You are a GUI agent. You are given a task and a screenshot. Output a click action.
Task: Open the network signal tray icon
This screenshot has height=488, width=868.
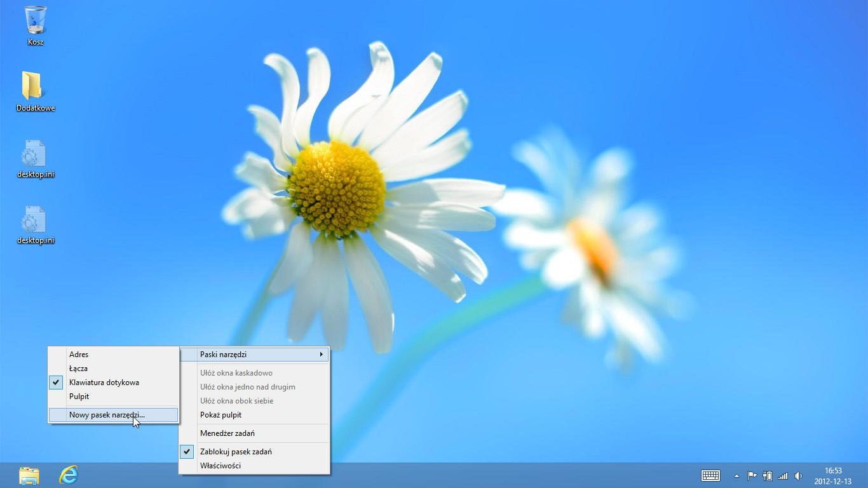coord(783,475)
